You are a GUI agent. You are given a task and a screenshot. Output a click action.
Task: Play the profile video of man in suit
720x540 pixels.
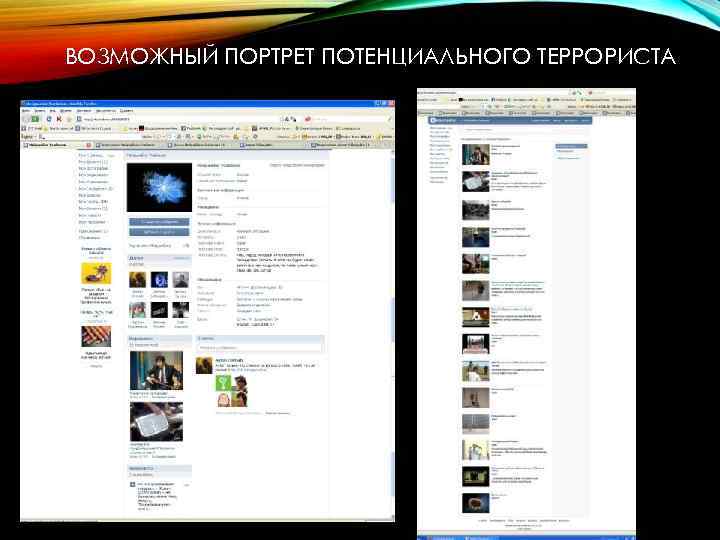click(156, 371)
